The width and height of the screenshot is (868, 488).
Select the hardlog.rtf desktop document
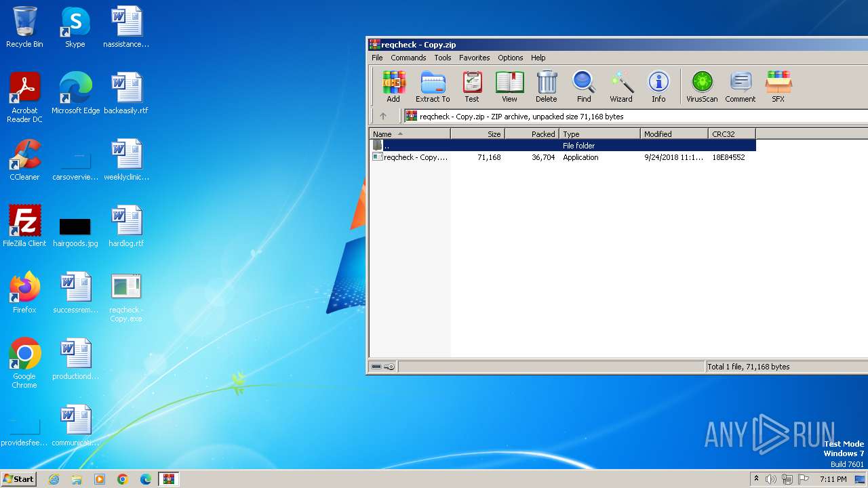coord(126,226)
